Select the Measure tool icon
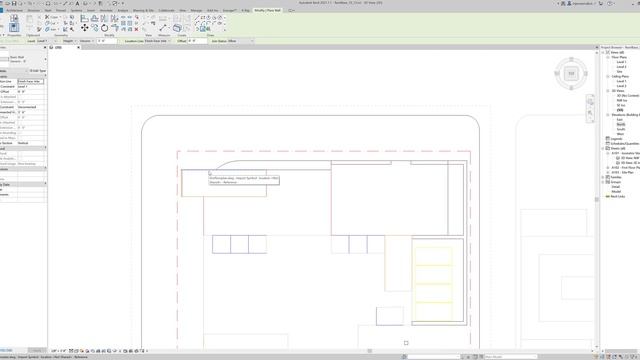This screenshot has height=360, width=640. pyautogui.click(x=163, y=28)
